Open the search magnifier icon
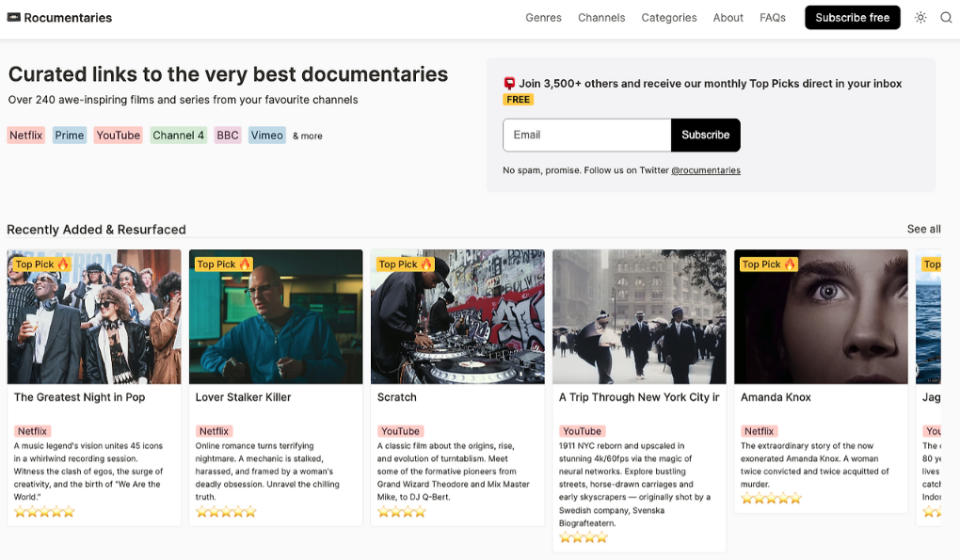Viewport: 960px width, 560px height. point(946,17)
